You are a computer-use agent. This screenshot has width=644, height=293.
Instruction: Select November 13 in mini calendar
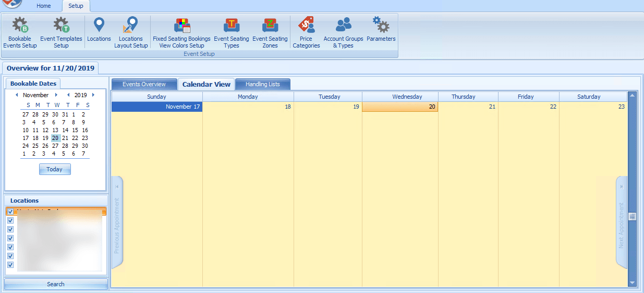point(55,130)
